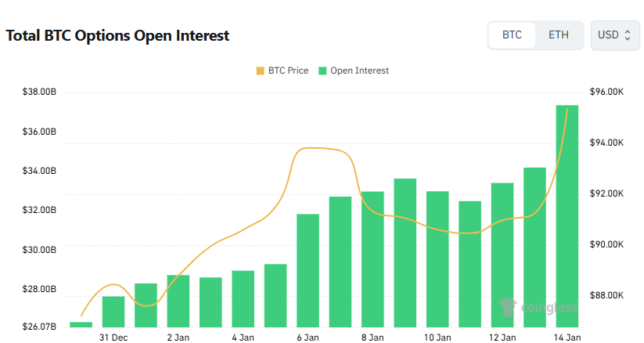Click the Open Interest bar above 31 Dec
Viewport: 644px width, 343px height.
click(x=113, y=311)
